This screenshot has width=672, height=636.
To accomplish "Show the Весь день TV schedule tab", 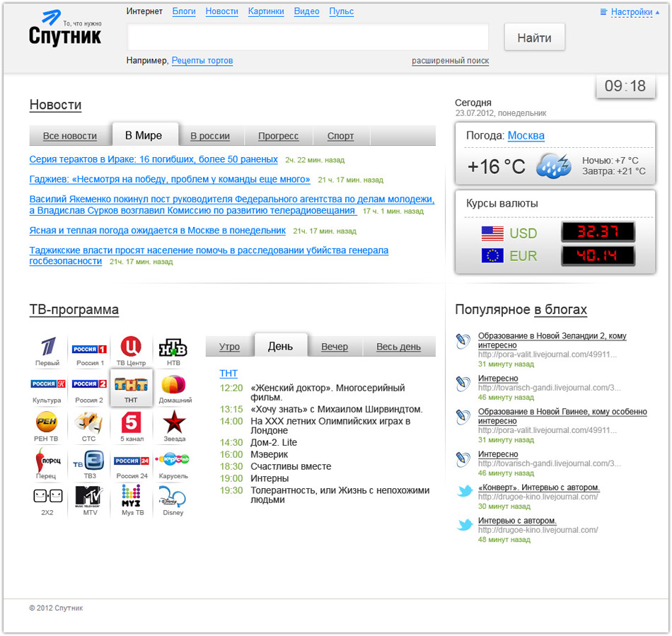I will pos(398,346).
